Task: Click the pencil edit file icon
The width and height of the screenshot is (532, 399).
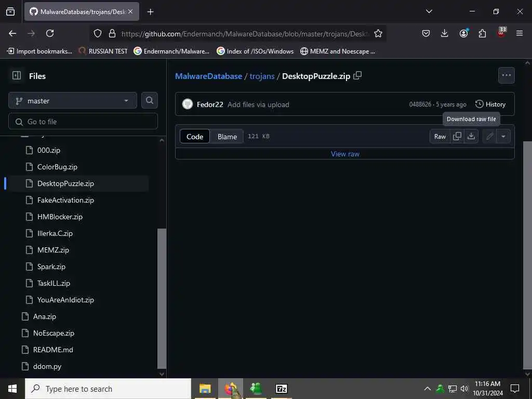Action: pyautogui.click(x=489, y=137)
